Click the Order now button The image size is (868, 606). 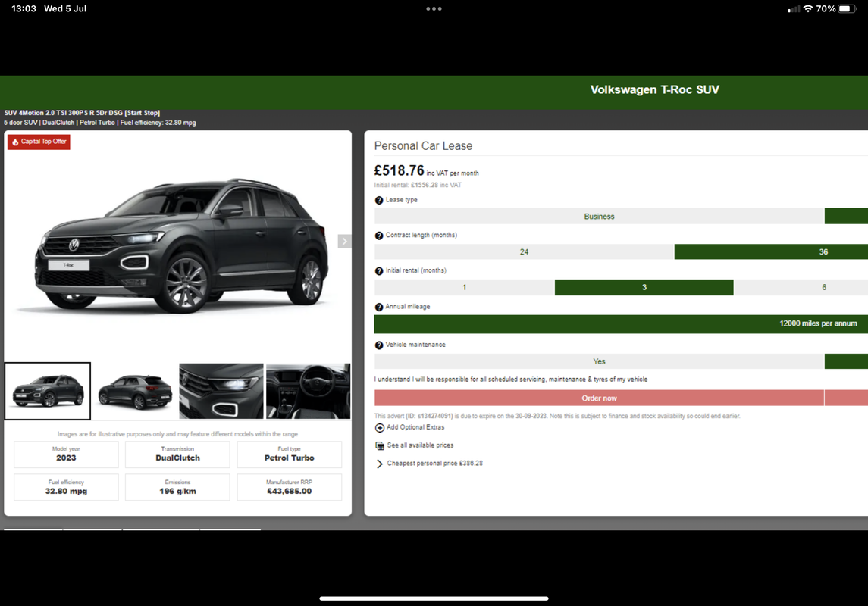coord(599,398)
